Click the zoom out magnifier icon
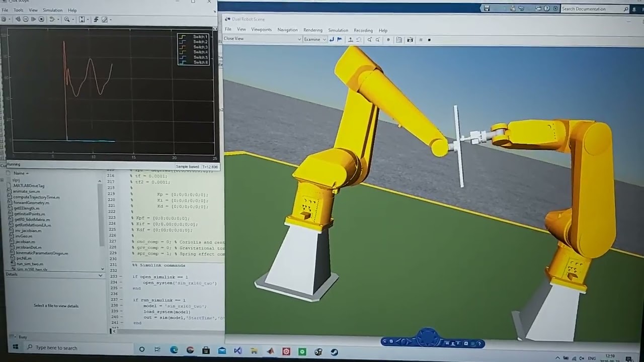This screenshot has width=644, height=362. click(x=377, y=40)
